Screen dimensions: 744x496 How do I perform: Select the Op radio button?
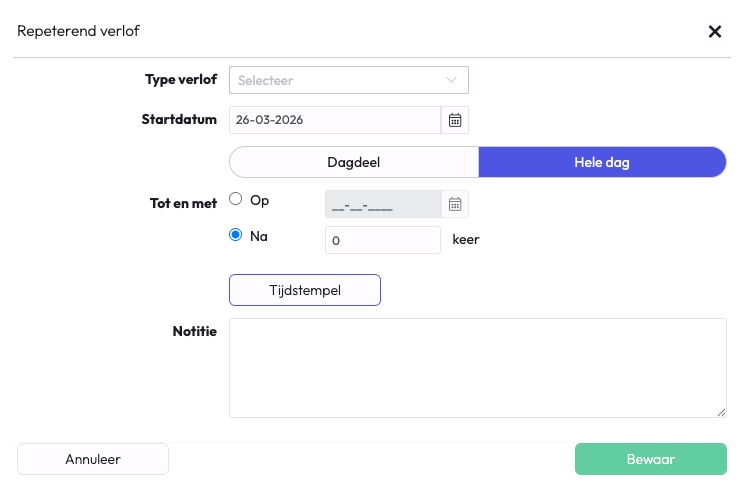tap(236, 199)
